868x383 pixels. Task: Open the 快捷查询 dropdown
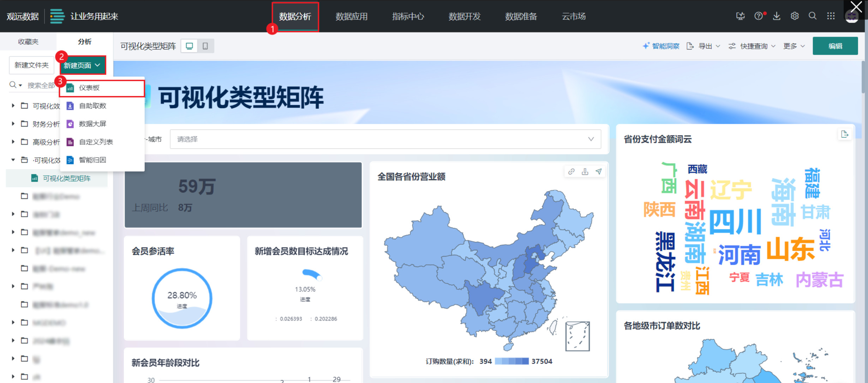tap(754, 46)
